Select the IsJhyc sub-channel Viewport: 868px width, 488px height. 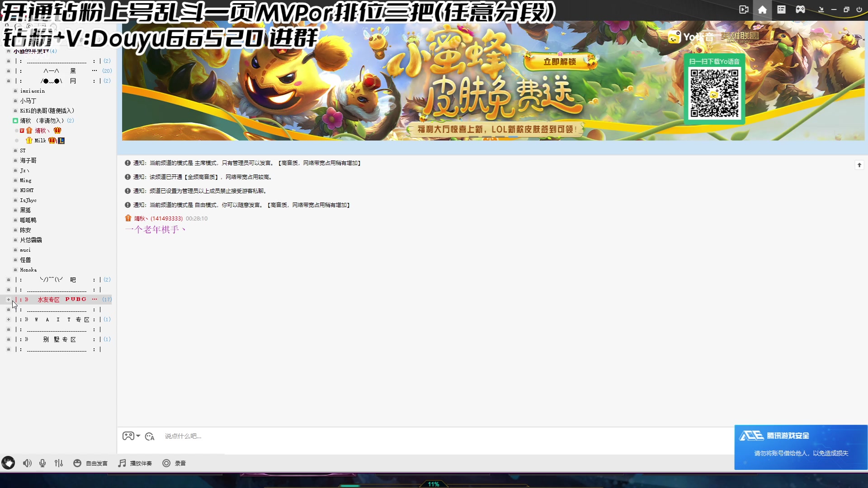[28, 200]
